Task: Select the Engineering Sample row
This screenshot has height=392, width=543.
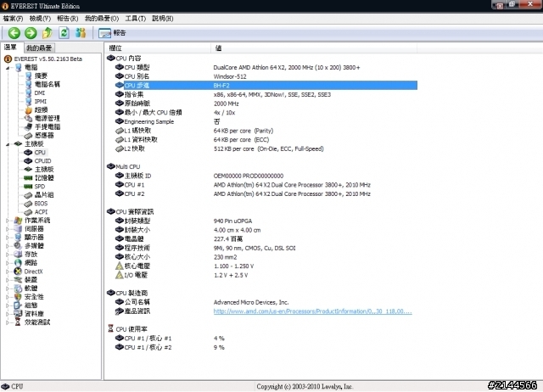Action: pyautogui.click(x=266, y=121)
